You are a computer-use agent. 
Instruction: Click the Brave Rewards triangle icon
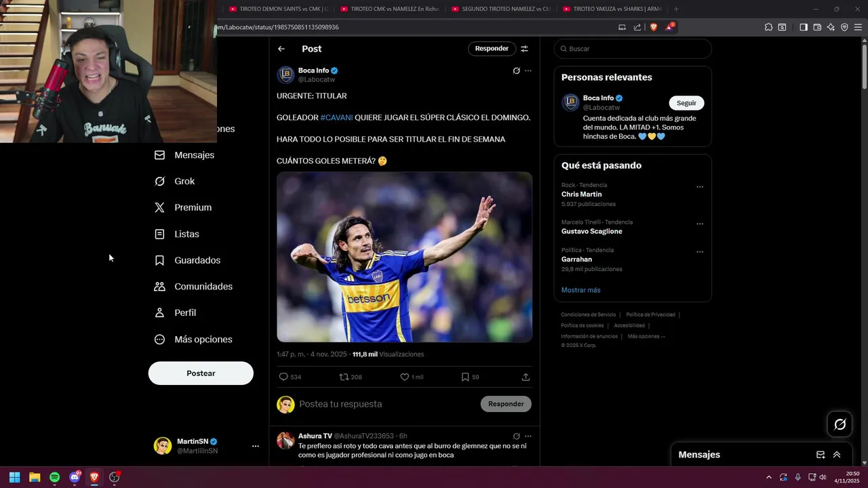(x=669, y=27)
